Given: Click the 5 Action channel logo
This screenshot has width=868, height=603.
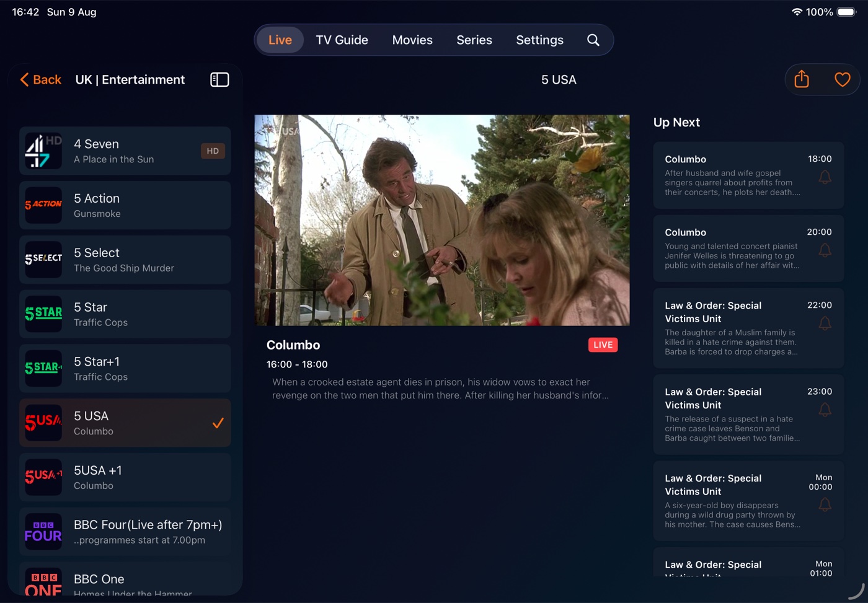Looking at the screenshot, I should click(43, 205).
